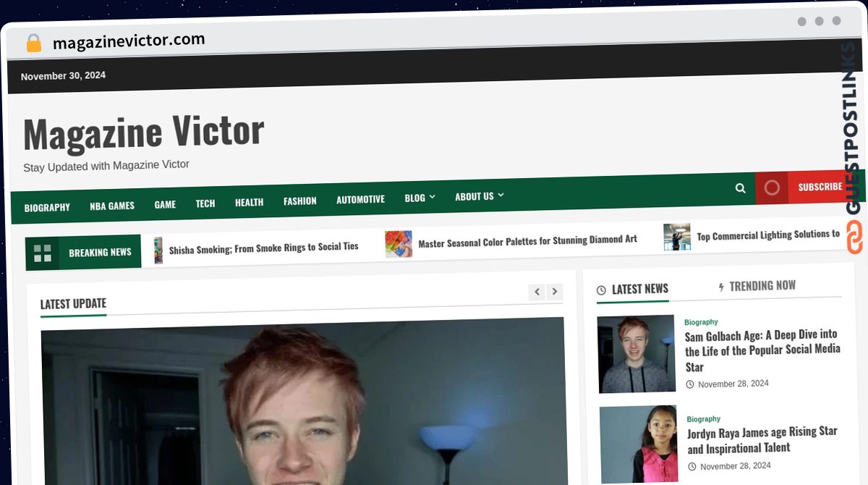Click the lightning bolt Trending icon

(721, 287)
